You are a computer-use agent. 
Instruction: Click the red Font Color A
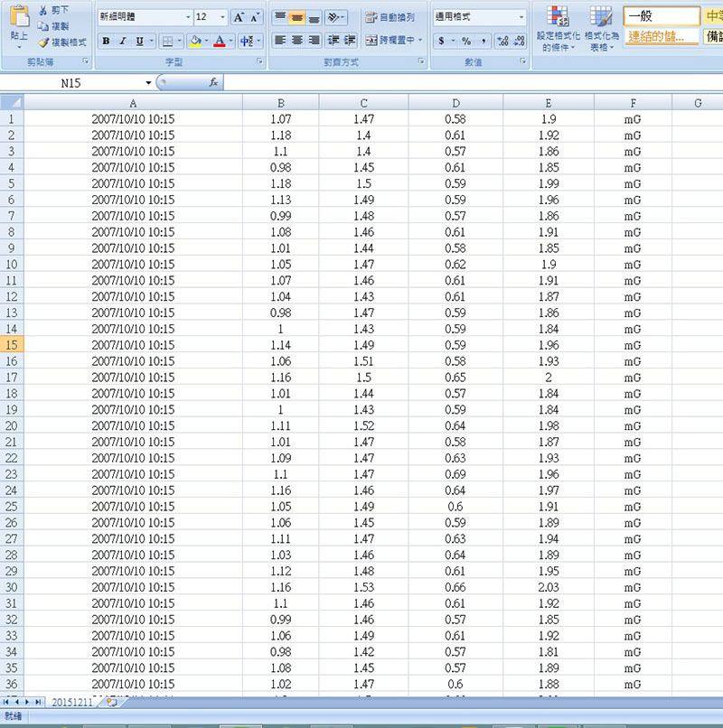pos(220,41)
